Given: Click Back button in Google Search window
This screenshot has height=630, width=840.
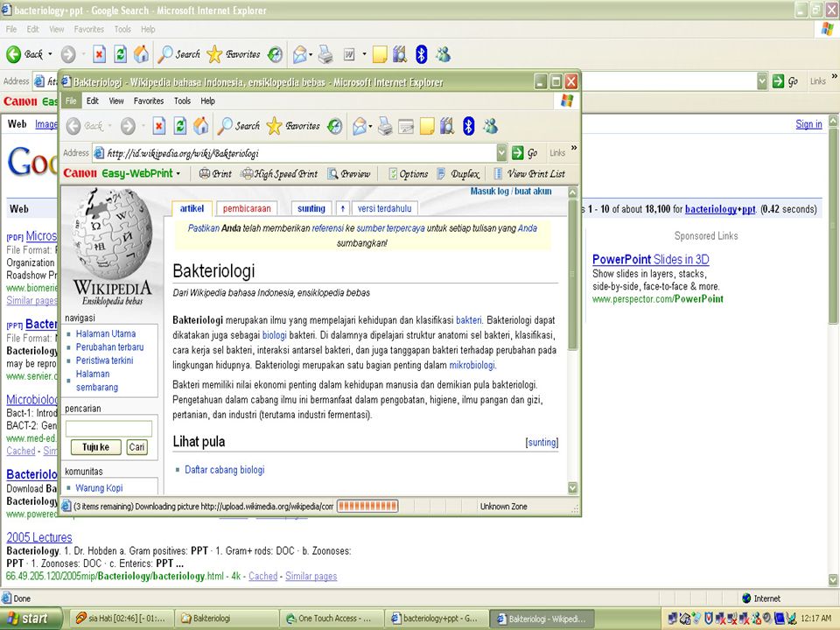Looking at the screenshot, I should pyautogui.click(x=24, y=54).
